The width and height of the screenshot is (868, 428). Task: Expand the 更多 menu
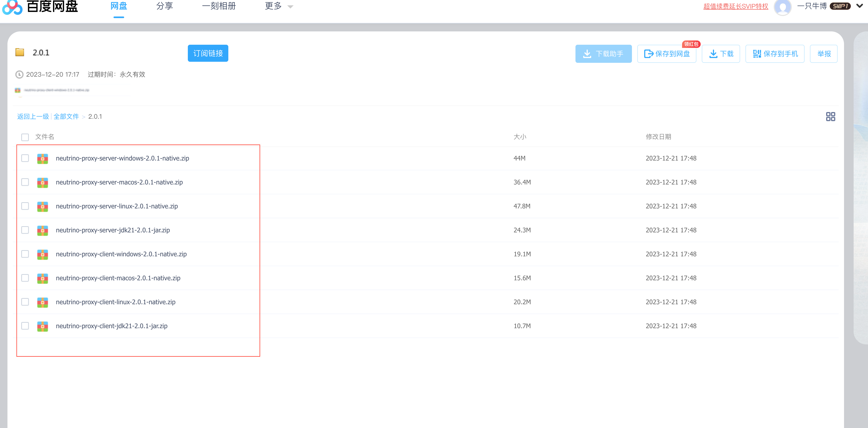279,6
